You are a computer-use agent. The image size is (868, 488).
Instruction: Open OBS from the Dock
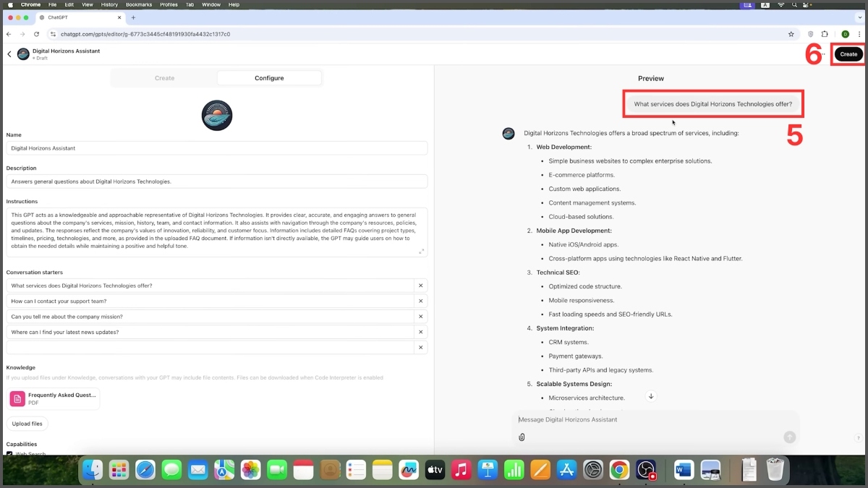645,470
